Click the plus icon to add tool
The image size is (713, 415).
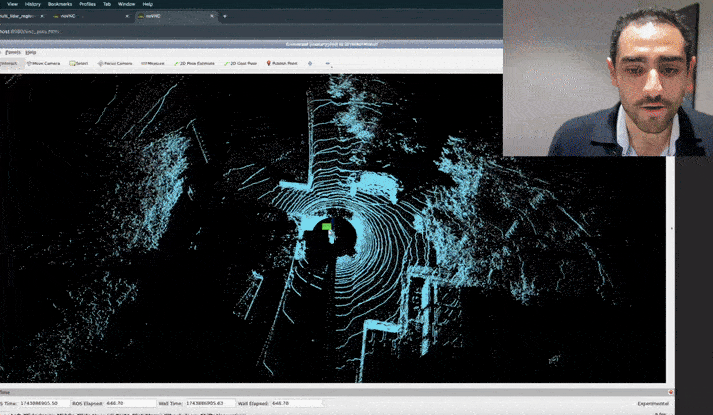310,63
